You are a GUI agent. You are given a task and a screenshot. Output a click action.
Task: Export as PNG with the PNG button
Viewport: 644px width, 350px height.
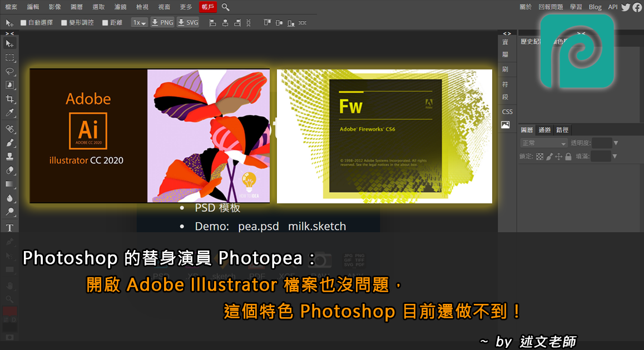click(162, 23)
